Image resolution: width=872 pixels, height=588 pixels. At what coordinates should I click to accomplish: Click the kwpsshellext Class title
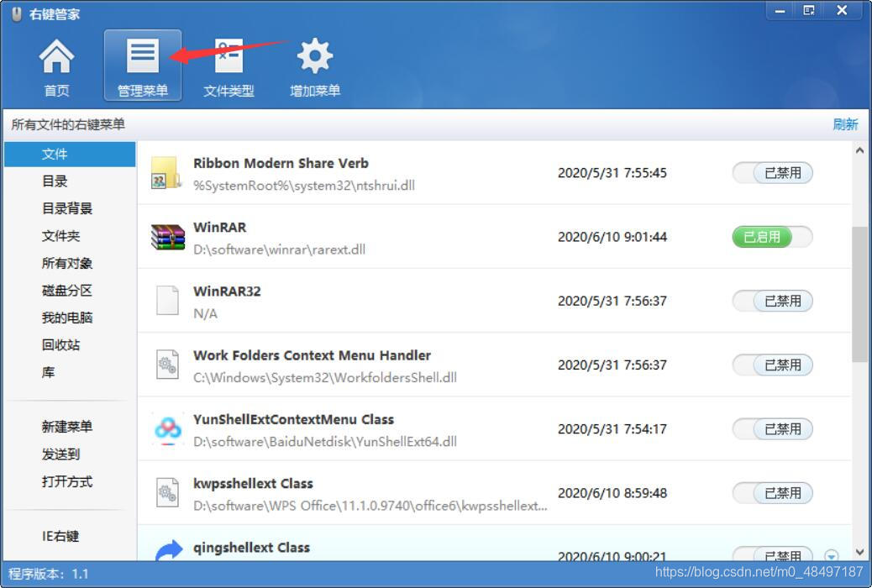253,483
